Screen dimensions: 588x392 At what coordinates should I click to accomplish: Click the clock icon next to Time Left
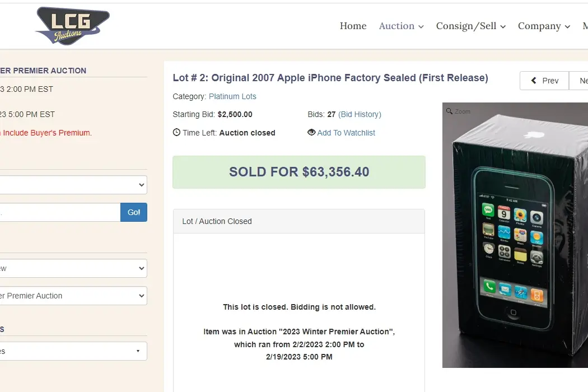[176, 132]
